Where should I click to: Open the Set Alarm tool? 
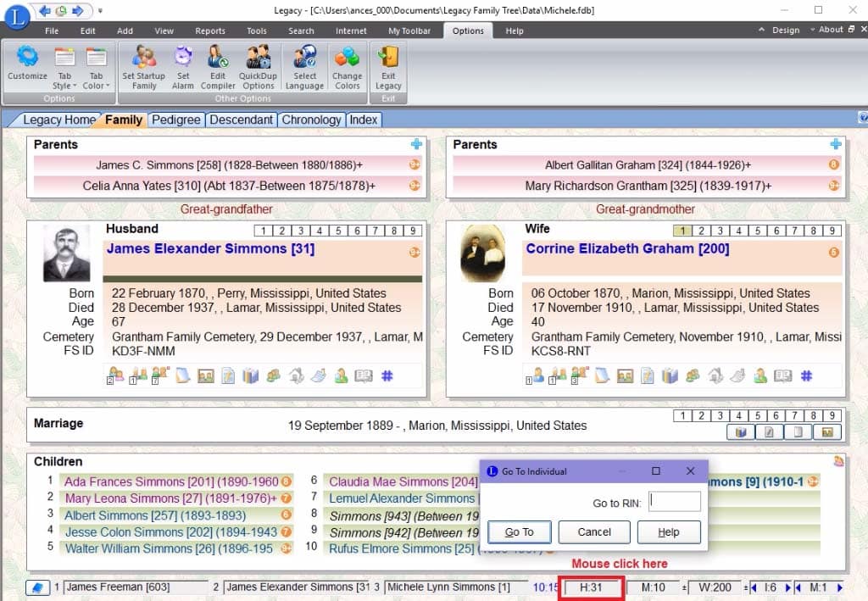coord(183,68)
